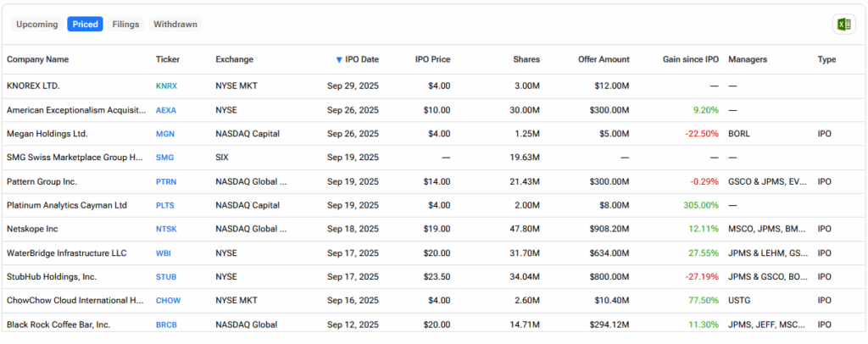Click the Excel export icon

[843, 25]
